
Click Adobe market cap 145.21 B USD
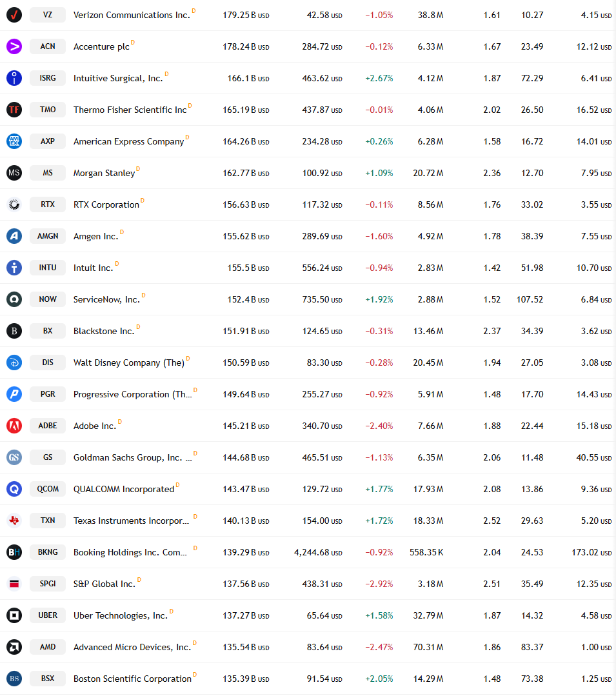click(246, 426)
